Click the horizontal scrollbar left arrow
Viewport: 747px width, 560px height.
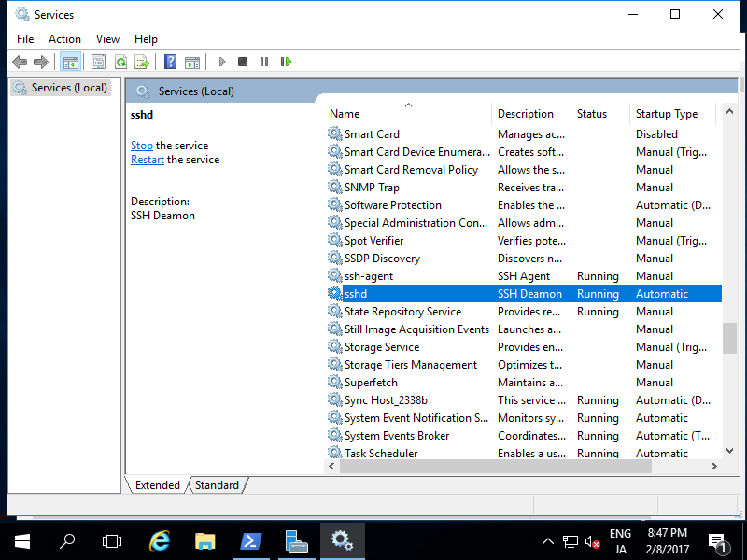click(x=332, y=466)
